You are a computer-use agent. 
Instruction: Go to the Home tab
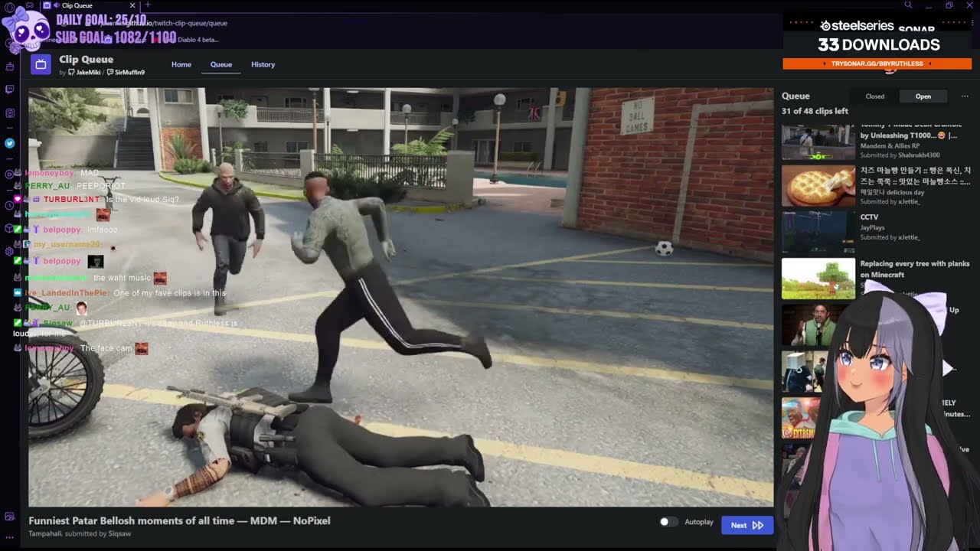[x=181, y=64]
